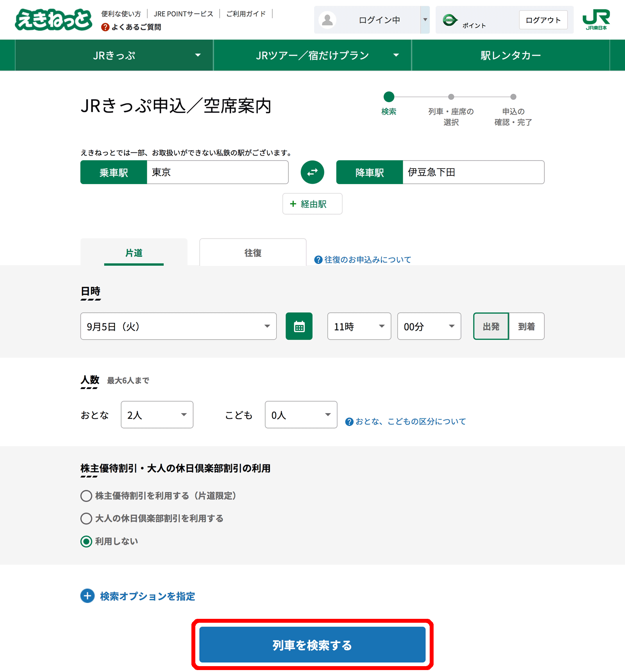Click the 検索 progress step marker
The image size is (625, 672).
coord(389,97)
